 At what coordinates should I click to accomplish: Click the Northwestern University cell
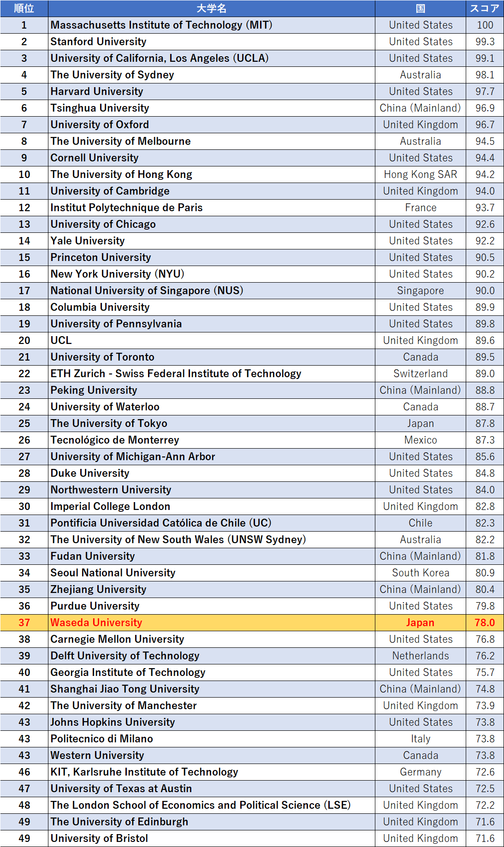[x=212, y=490]
